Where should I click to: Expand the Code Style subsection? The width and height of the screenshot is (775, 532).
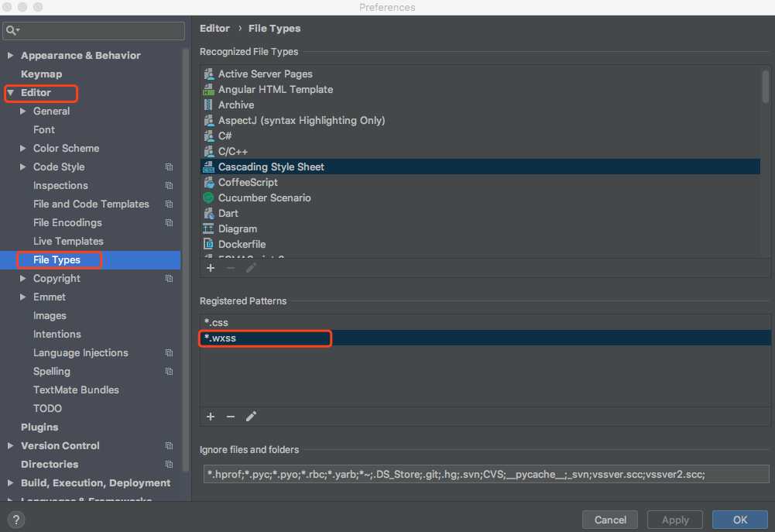[x=22, y=167]
